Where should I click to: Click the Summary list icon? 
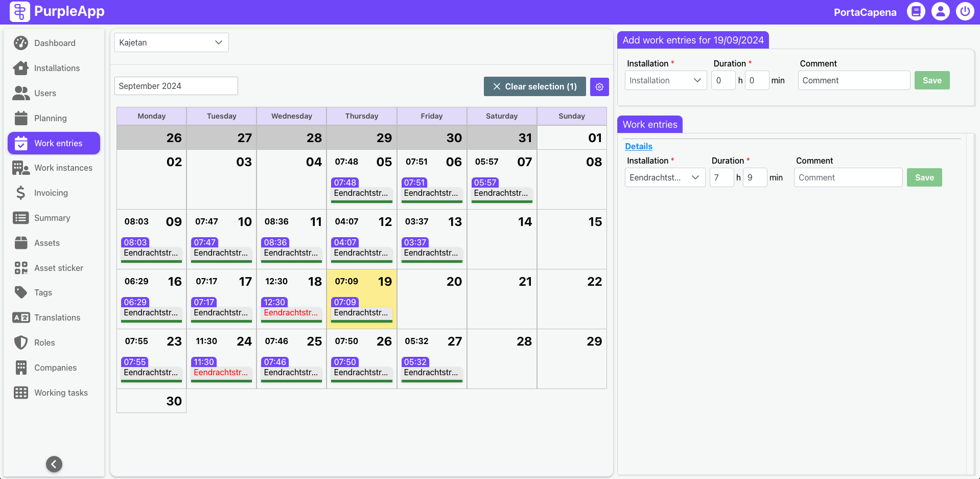(x=21, y=218)
